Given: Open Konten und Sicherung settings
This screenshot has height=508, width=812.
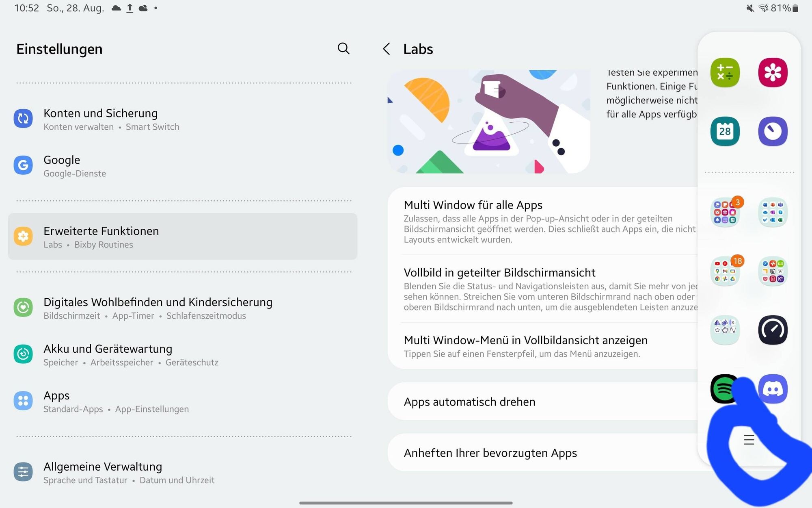Looking at the screenshot, I should [x=183, y=119].
